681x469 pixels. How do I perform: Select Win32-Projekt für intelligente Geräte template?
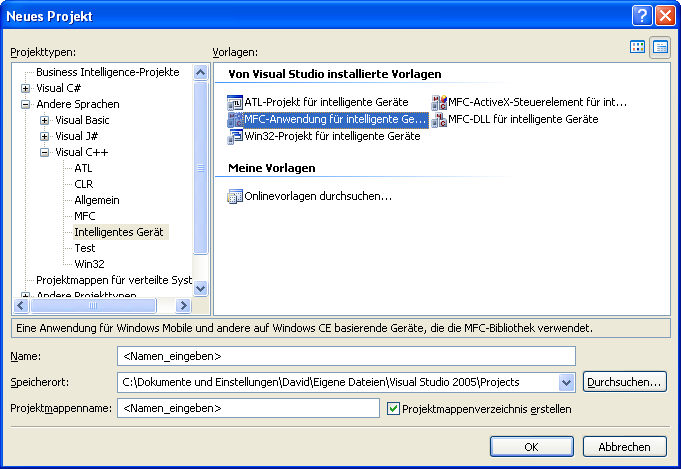point(332,136)
